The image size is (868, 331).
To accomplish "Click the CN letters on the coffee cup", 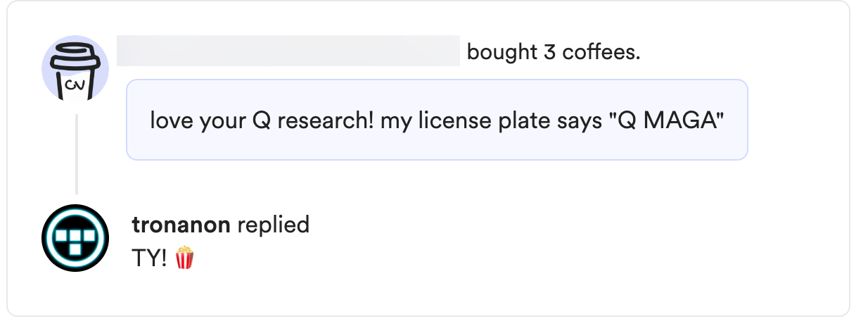I will (x=74, y=86).
